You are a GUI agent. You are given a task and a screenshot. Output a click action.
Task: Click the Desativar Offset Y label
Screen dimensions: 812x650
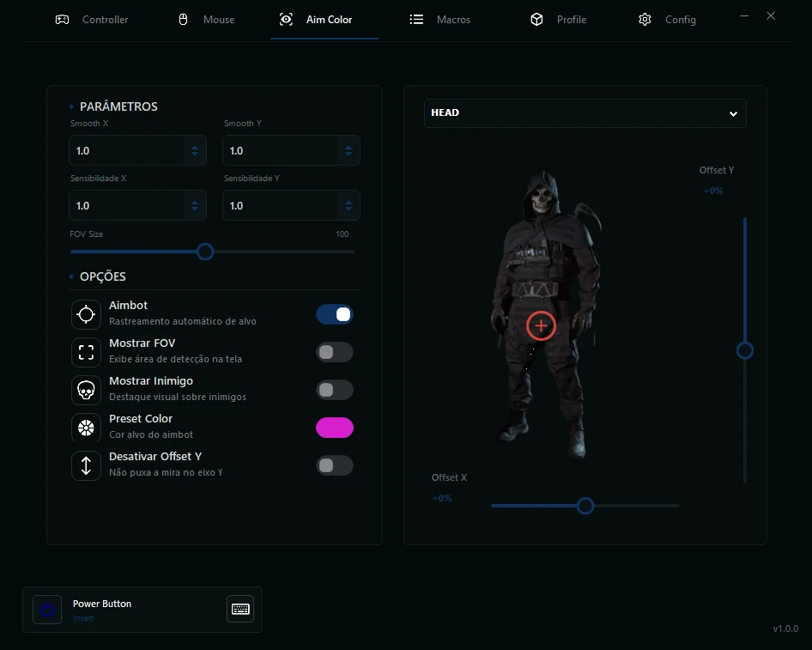155,457
